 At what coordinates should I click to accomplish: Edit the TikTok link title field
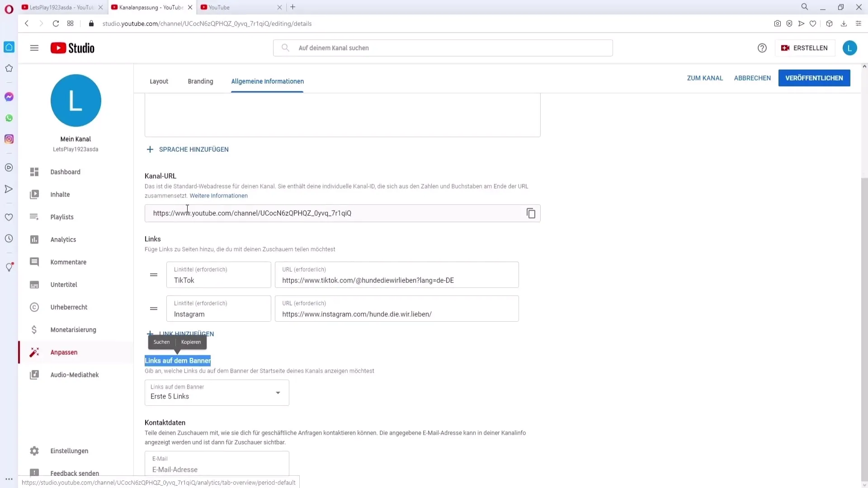tap(218, 275)
